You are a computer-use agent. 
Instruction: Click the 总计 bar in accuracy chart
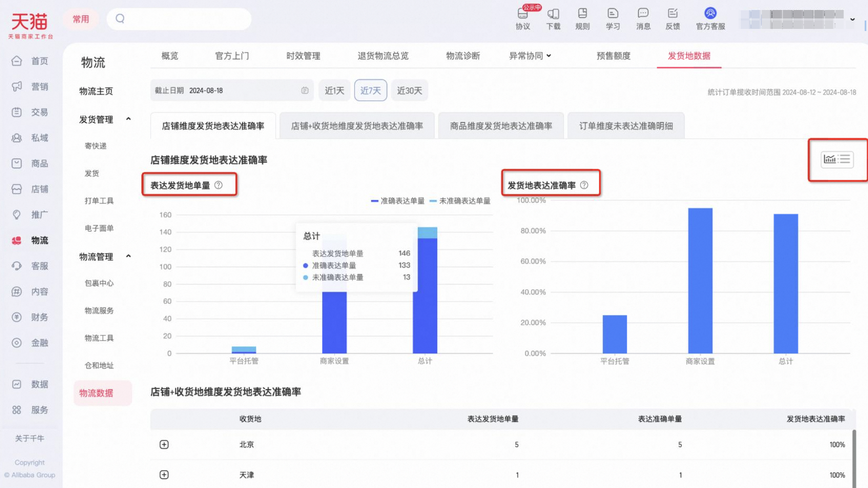pos(786,283)
